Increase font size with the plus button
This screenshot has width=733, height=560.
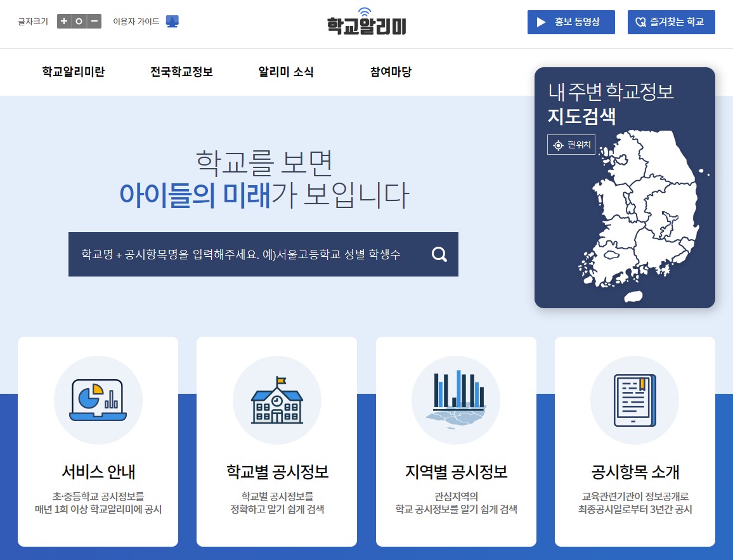tap(63, 20)
